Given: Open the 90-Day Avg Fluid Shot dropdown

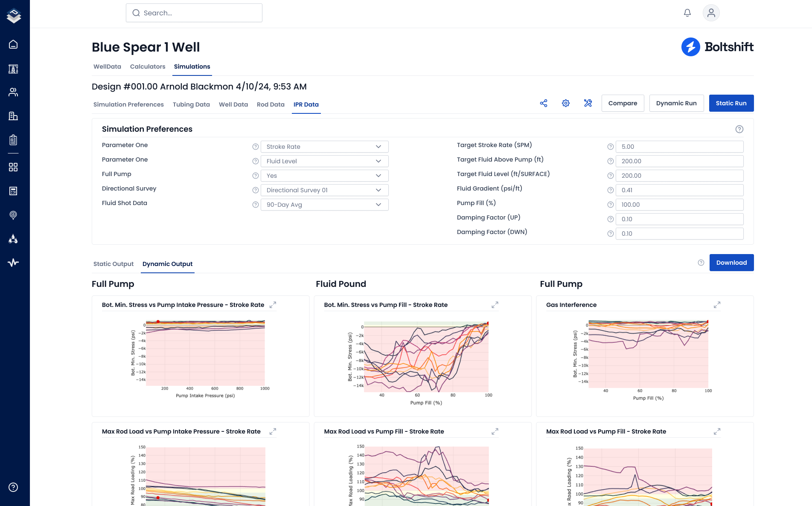Looking at the screenshot, I should point(324,205).
